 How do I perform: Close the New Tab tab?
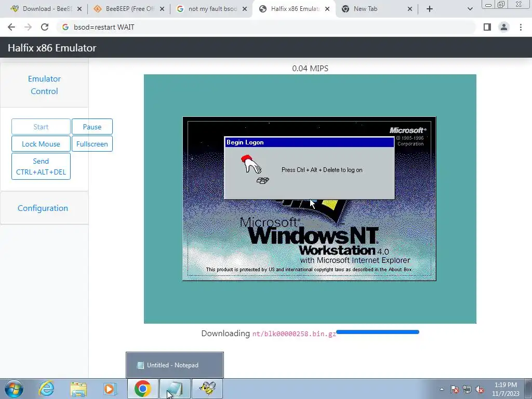tap(410, 9)
